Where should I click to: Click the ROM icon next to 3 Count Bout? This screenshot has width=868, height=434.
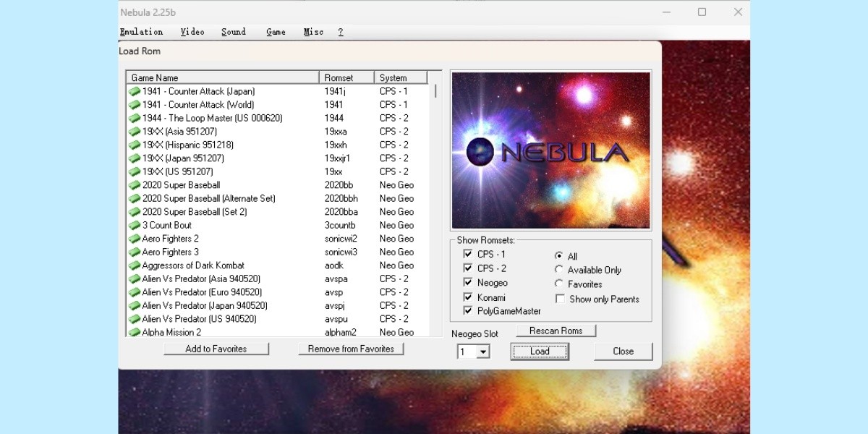pos(135,225)
